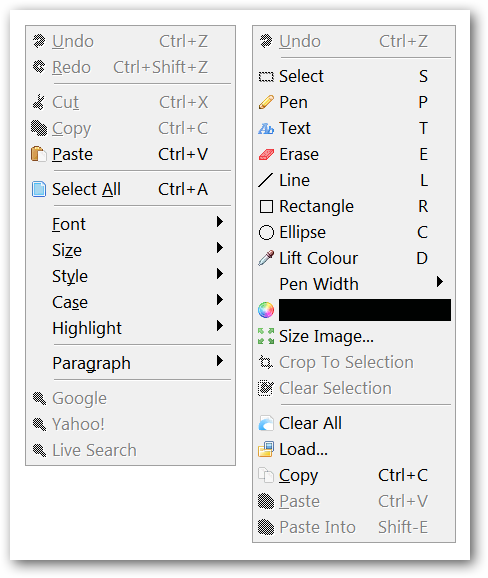
Task: Click the Rectangle shape icon
Action: (x=266, y=206)
